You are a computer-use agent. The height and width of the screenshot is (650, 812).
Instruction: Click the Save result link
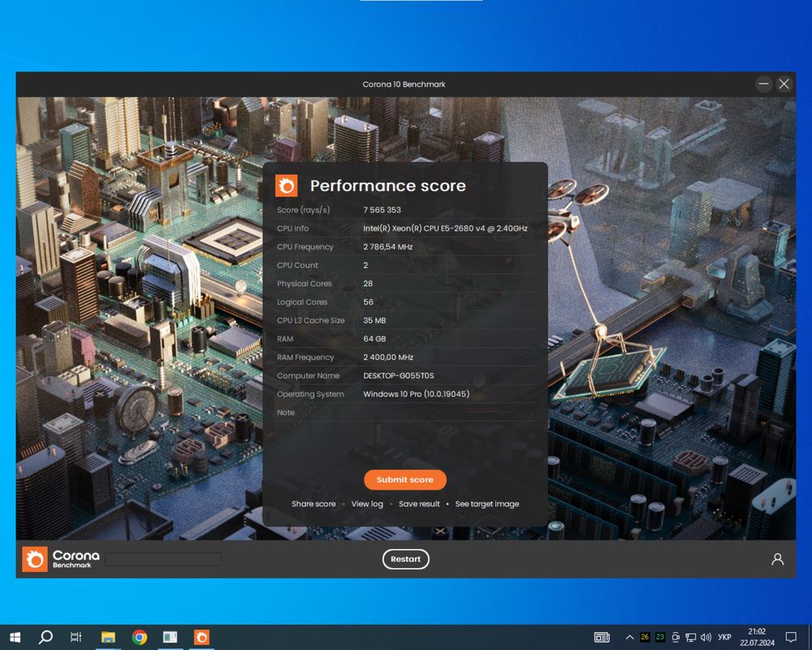419,504
